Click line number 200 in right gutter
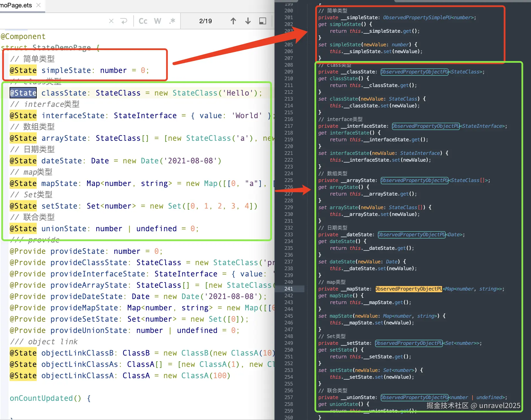 coord(289,11)
